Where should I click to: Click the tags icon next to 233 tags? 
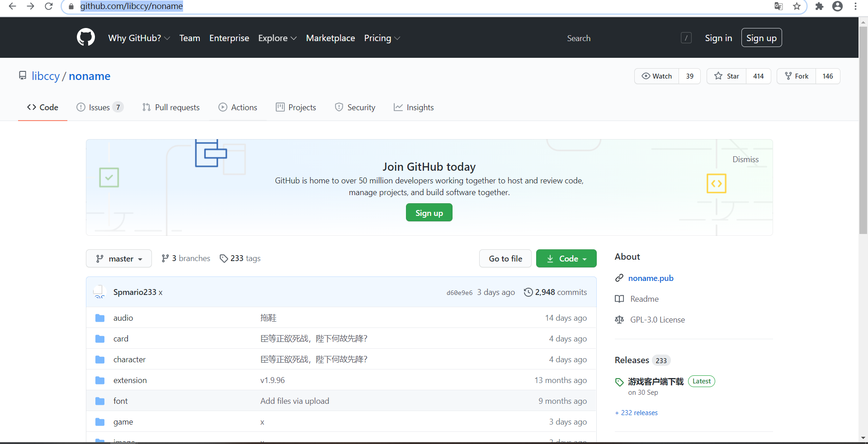[224, 258]
